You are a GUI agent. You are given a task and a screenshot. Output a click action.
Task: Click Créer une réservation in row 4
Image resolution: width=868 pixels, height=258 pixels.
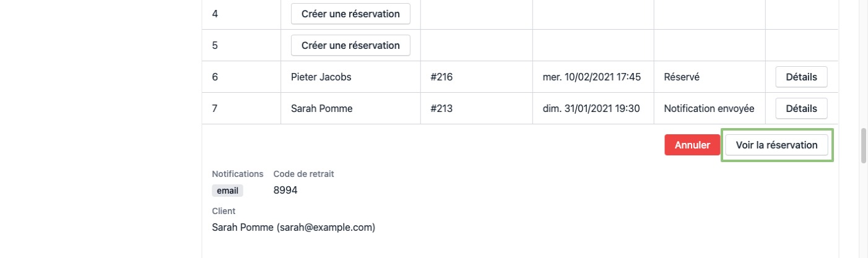pyautogui.click(x=350, y=14)
